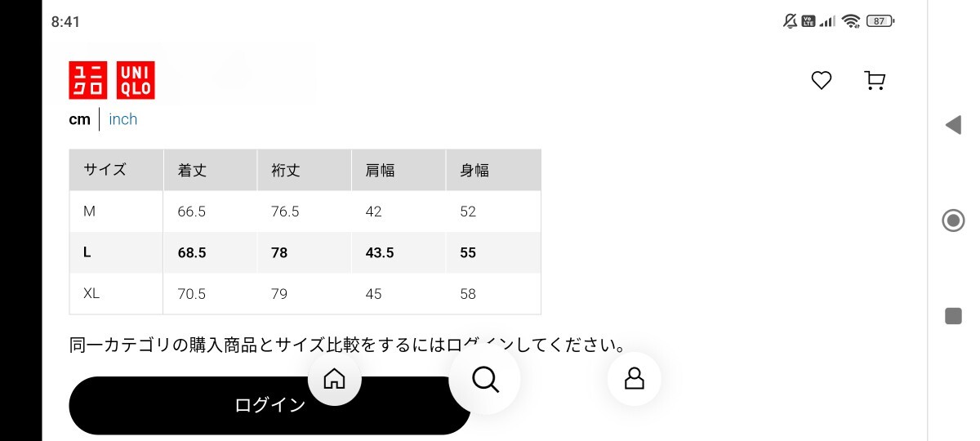Viewport: 980px width, 441px height.
Task: Open the shopping cart
Action: [875, 80]
